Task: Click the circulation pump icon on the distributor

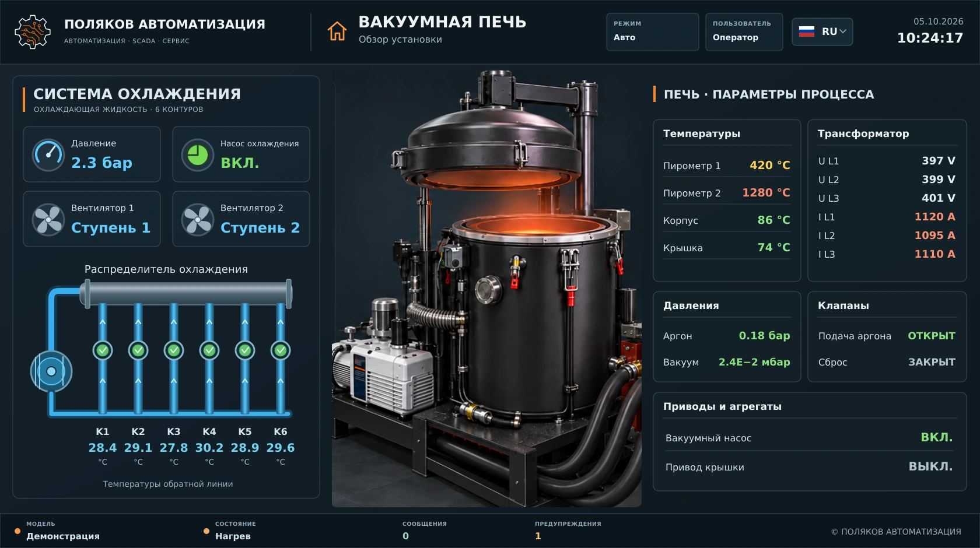Action: (x=51, y=371)
